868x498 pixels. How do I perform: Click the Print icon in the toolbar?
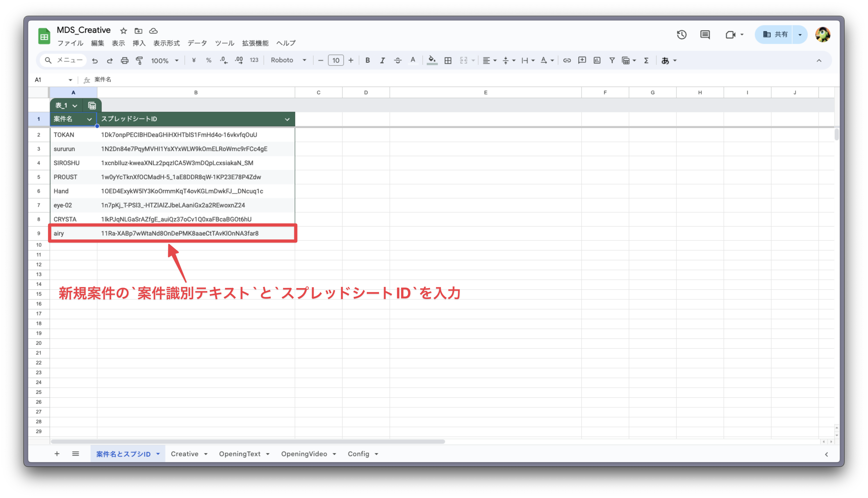[125, 60]
